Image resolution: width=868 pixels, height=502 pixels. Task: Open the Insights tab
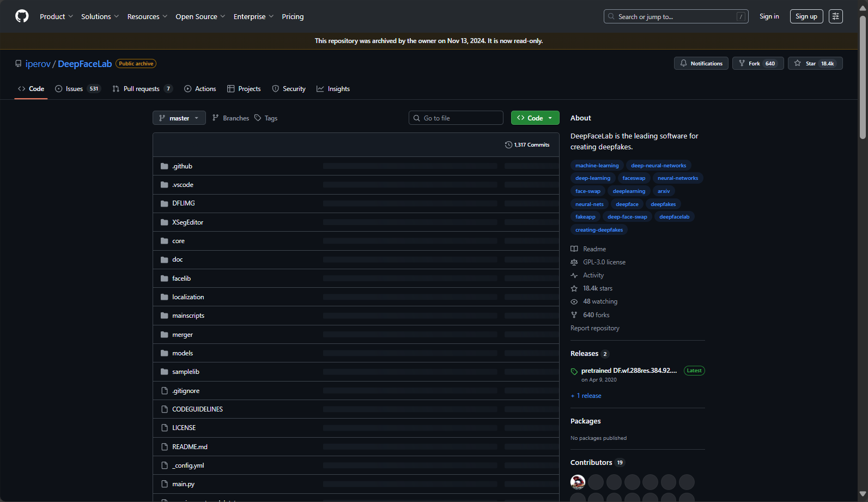coord(333,89)
